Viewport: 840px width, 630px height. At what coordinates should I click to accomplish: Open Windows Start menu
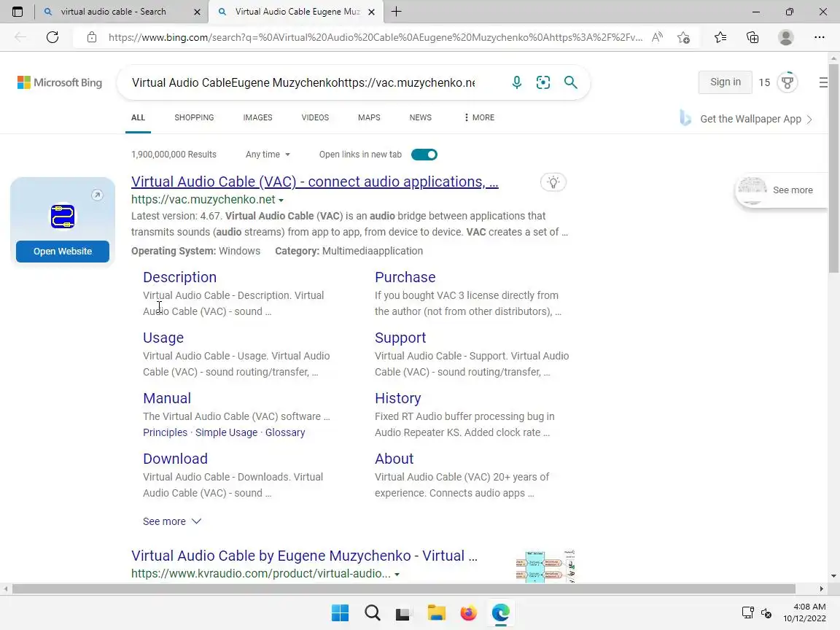(340, 612)
